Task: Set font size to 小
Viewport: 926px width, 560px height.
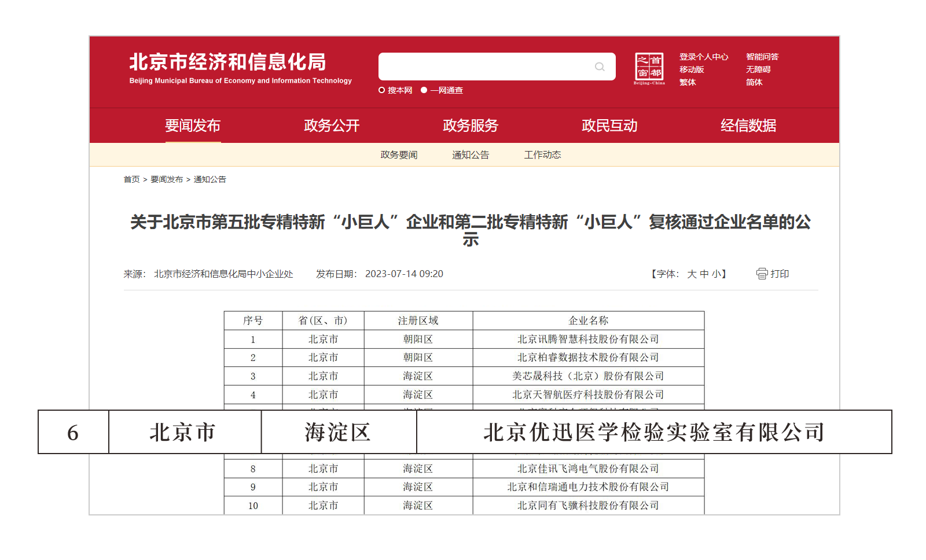Action: 716,274
